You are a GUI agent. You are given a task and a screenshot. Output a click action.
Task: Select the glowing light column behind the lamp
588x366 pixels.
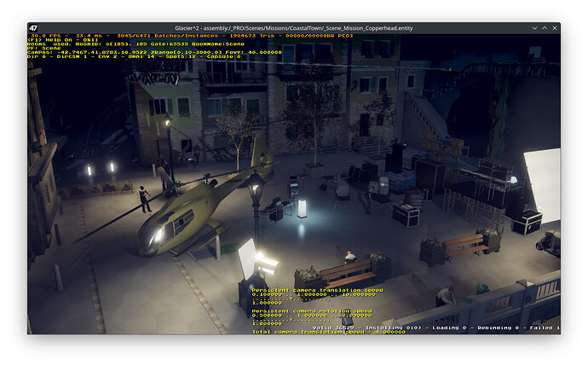coord(302,207)
